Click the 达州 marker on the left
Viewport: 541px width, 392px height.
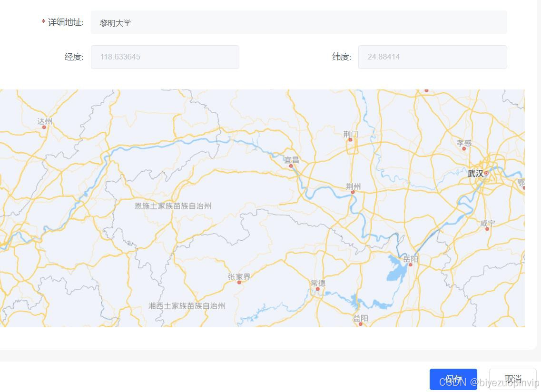(x=44, y=126)
